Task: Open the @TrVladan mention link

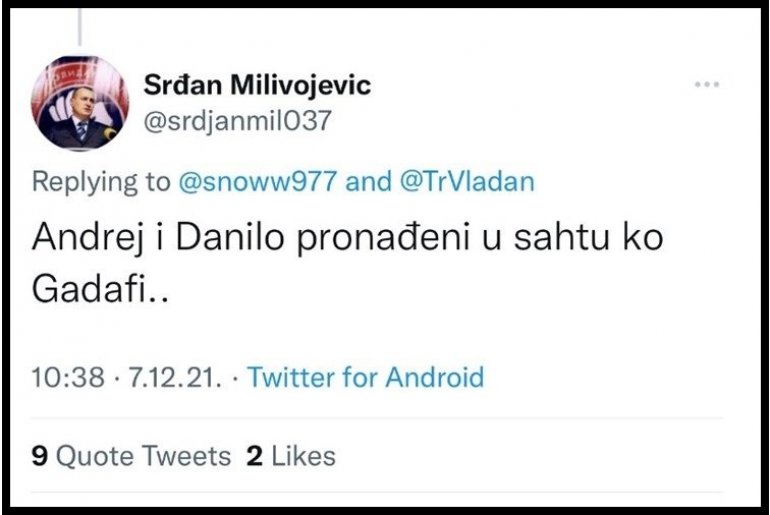Action: [x=467, y=181]
